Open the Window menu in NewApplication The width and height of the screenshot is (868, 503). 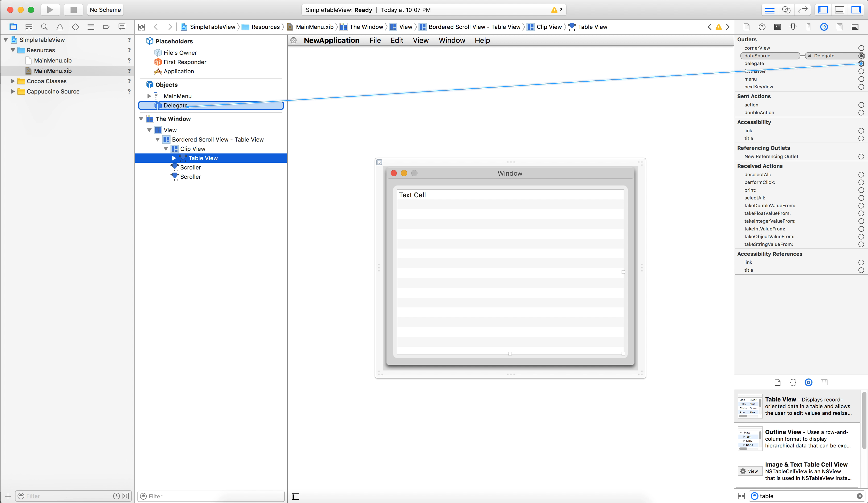tap(452, 40)
